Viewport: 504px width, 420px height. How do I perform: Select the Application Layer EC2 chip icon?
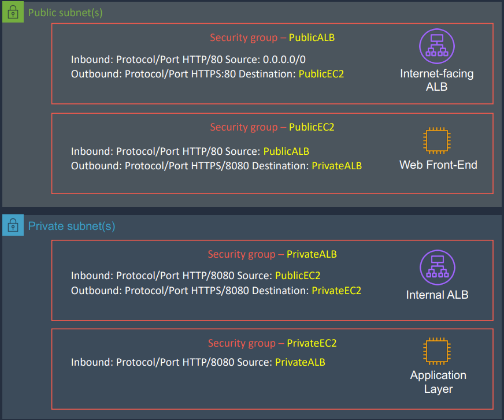point(437,351)
